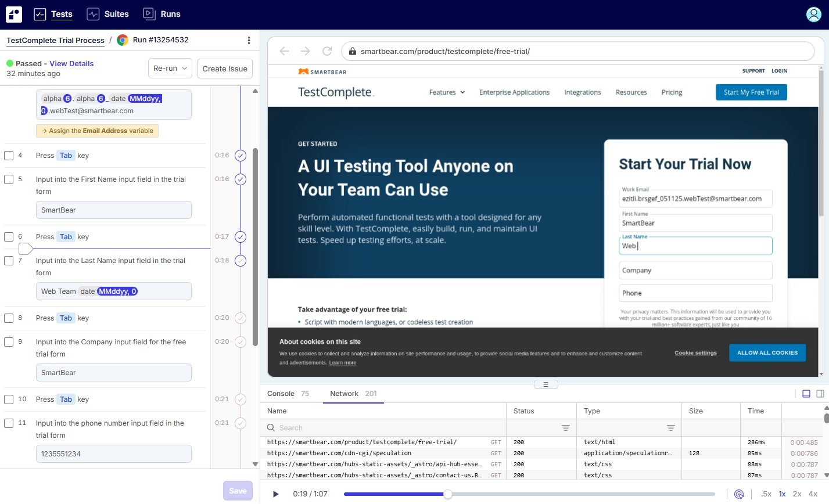Viewport: 829px width, 504px height.
Task: Set playback speed to 4x
Action: tap(813, 494)
